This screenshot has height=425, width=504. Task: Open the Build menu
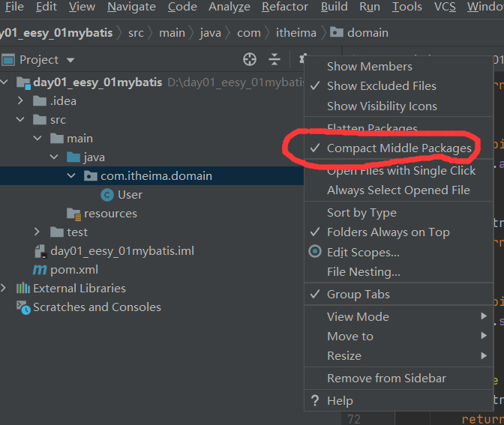334,7
